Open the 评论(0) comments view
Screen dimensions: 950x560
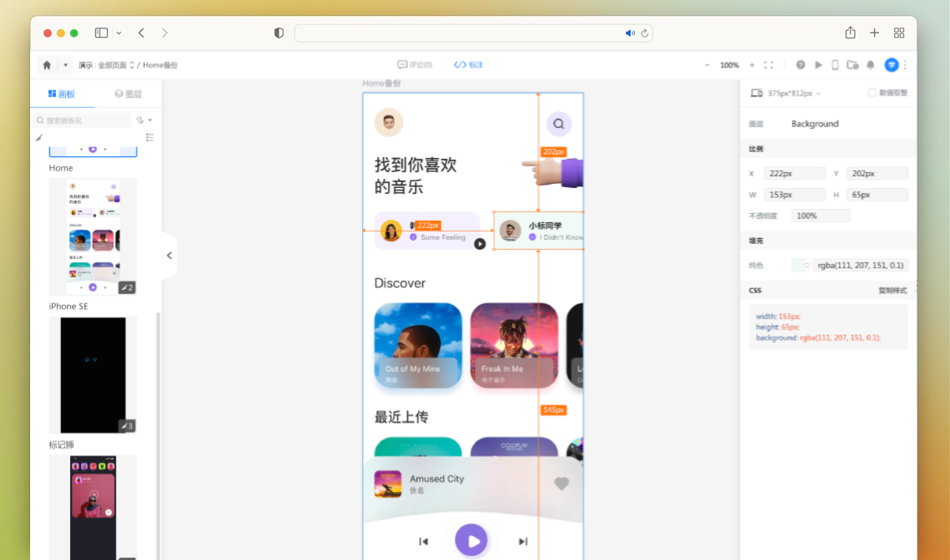click(415, 65)
